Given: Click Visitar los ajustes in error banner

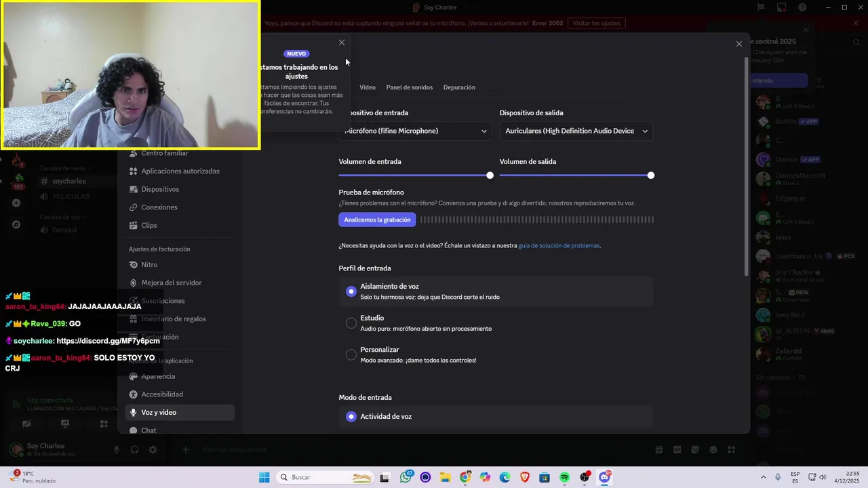Looking at the screenshot, I should click(x=596, y=23).
